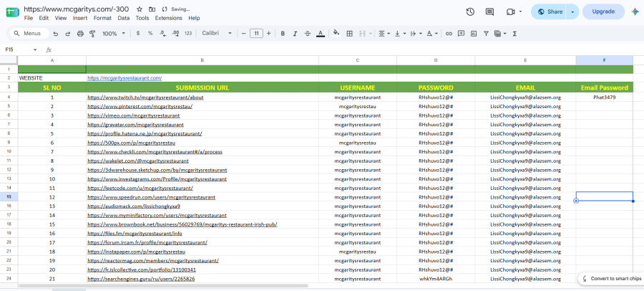Screen dimensions: 644x291
Task: Click the document title
Action: (76, 9)
